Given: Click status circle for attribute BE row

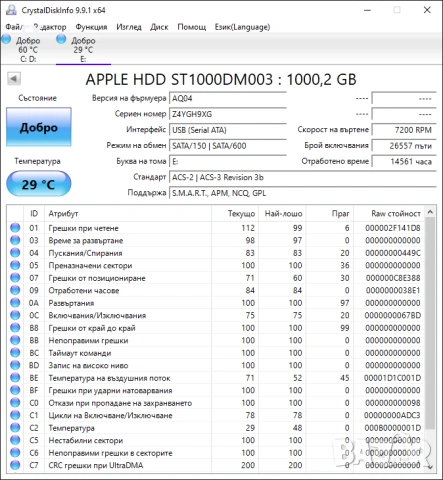Looking at the screenshot, I should pyautogui.click(x=15, y=378).
